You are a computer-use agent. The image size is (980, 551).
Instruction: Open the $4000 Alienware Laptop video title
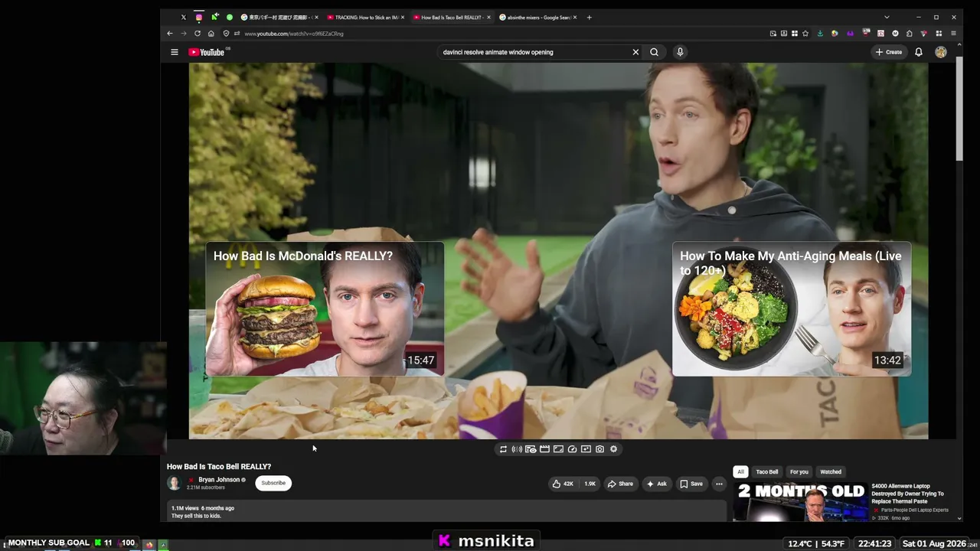point(908,494)
